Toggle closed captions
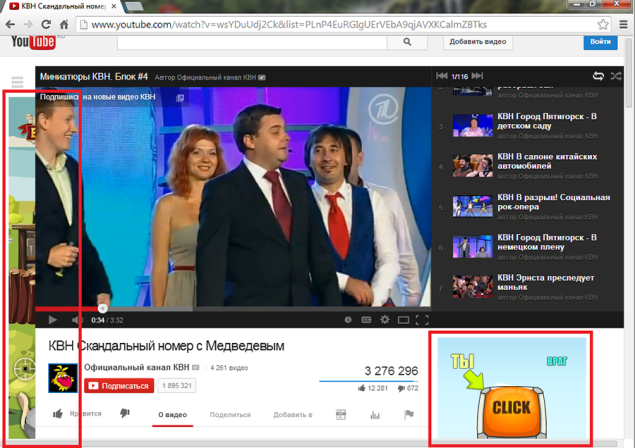This screenshot has width=635, height=448. [366, 320]
